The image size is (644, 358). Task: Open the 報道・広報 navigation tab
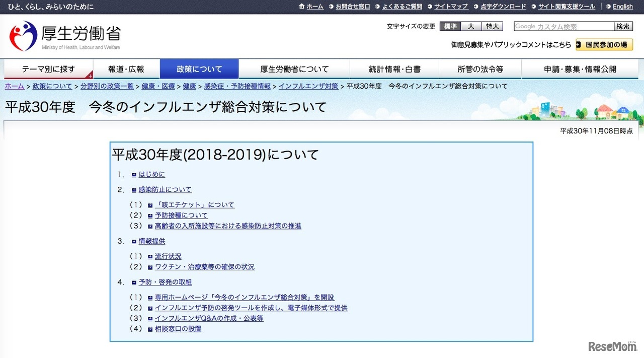126,69
